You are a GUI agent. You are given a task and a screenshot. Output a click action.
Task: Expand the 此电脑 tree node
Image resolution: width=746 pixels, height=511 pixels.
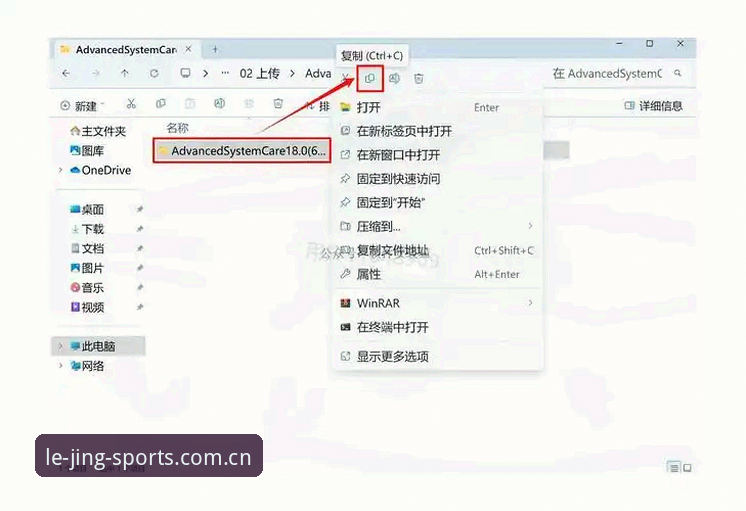60,346
